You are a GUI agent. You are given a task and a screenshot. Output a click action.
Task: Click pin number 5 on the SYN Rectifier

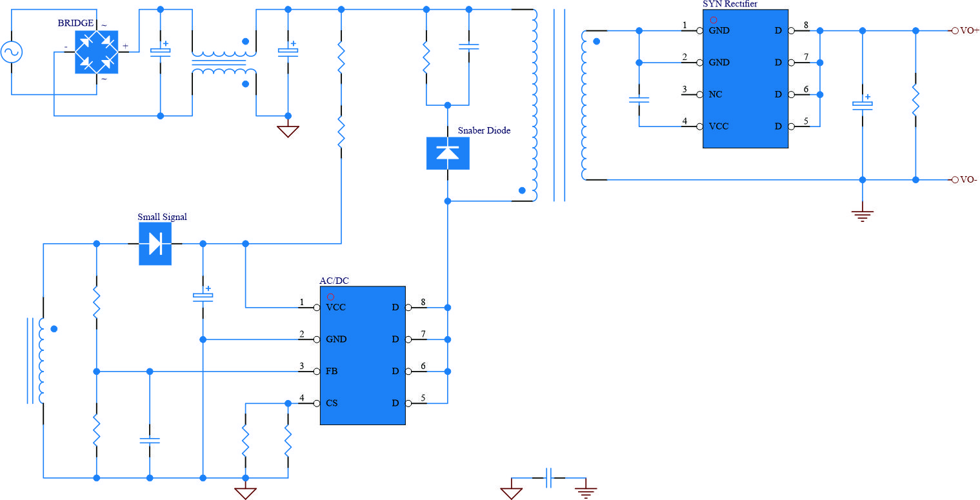coord(806,121)
